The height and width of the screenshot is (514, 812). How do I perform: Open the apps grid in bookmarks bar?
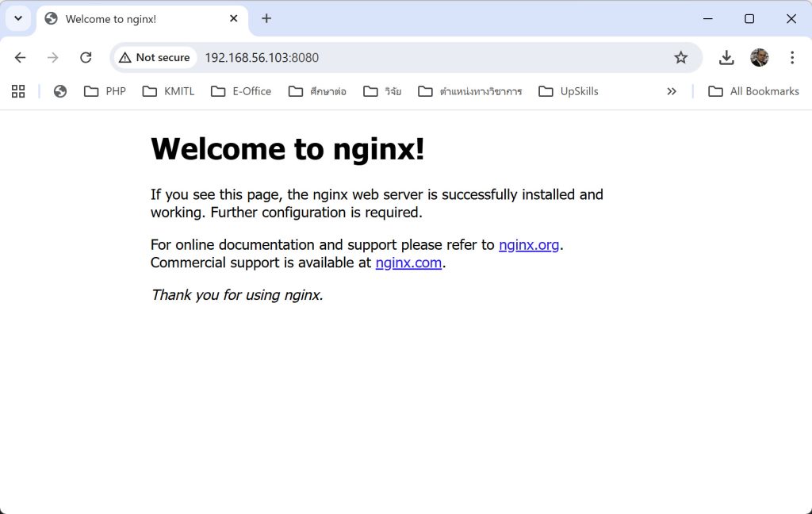[x=18, y=91]
